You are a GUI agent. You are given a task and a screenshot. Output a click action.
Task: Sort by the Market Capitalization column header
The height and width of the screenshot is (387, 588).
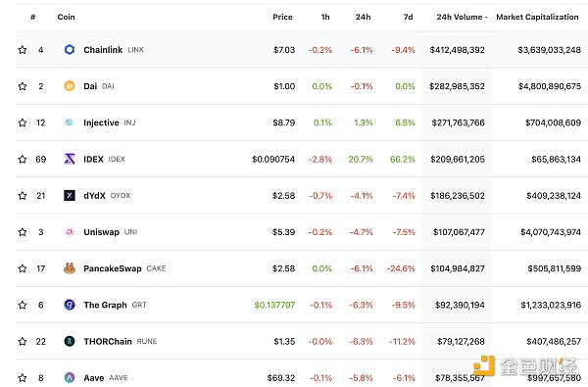tap(537, 17)
